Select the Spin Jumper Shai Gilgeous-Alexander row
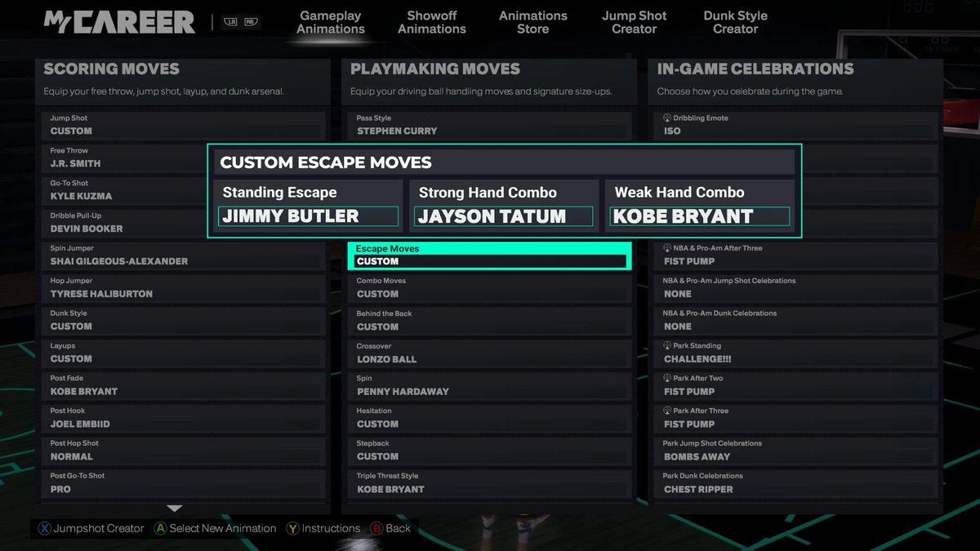Screen dimensions: 980x551 (183, 255)
